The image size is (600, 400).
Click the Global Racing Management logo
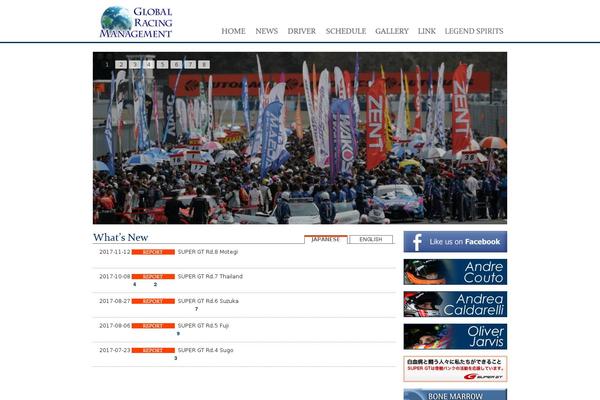click(136, 22)
